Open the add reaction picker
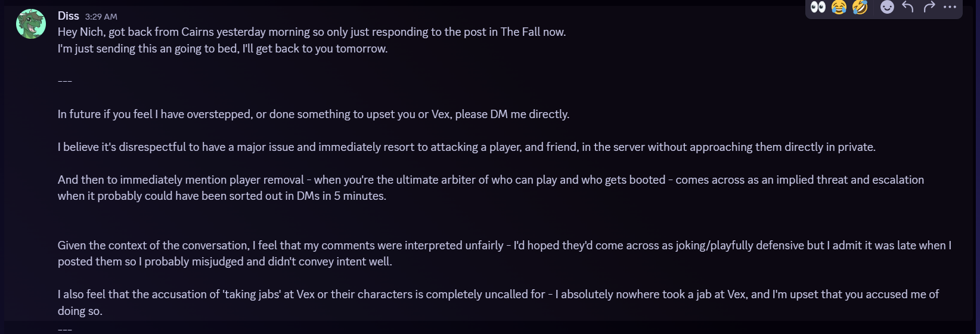 887,7
